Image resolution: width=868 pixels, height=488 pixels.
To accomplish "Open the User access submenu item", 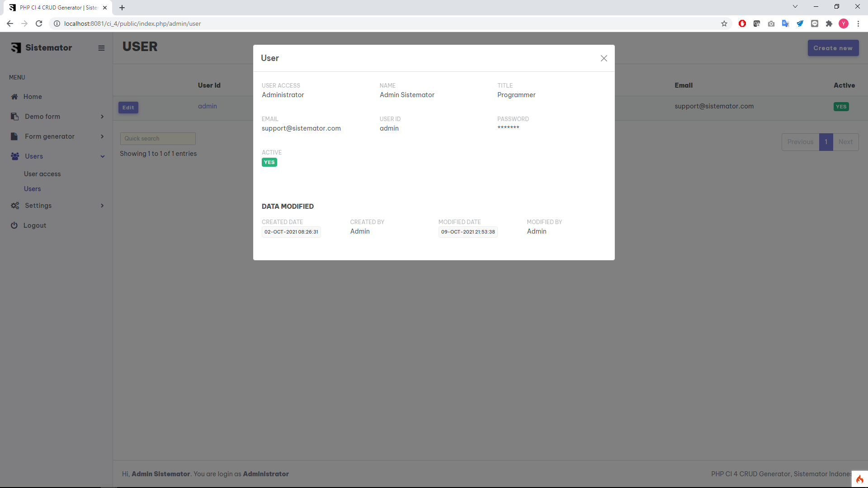I will [x=42, y=174].
